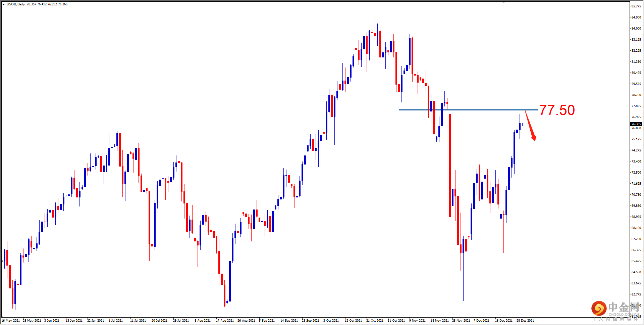Image resolution: width=644 pixels, height=325 pixels.
Task: Click the 78.700 price axis label
Action: (x=636, y=95)
